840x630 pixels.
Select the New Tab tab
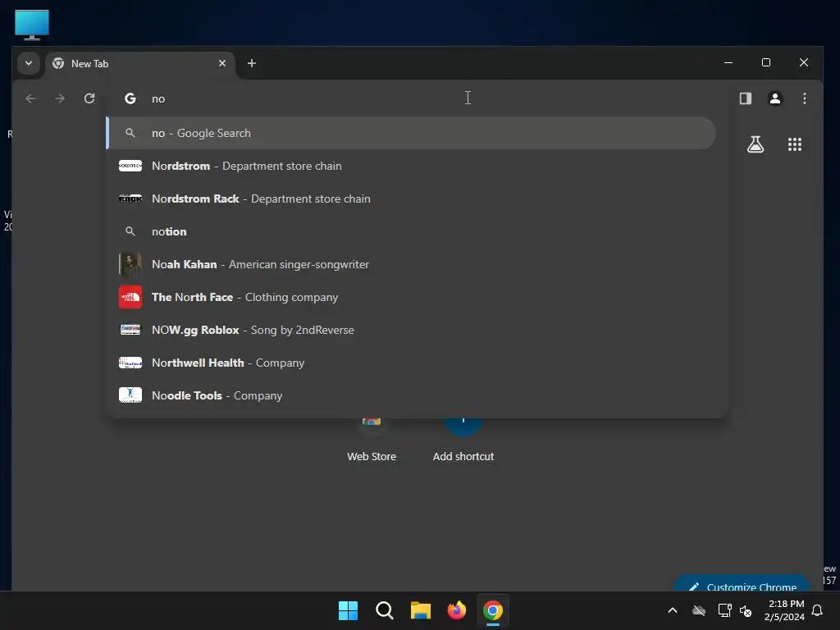click(139, 64)
